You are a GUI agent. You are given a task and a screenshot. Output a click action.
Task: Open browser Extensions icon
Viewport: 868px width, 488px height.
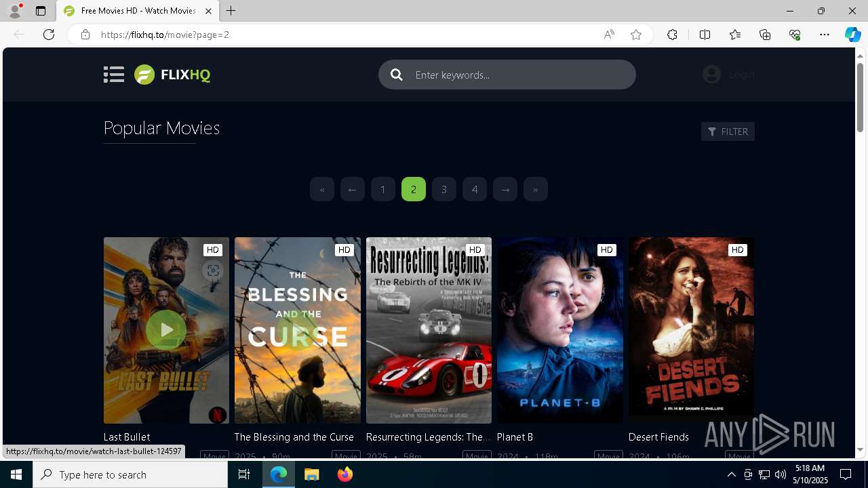point(672,35)
